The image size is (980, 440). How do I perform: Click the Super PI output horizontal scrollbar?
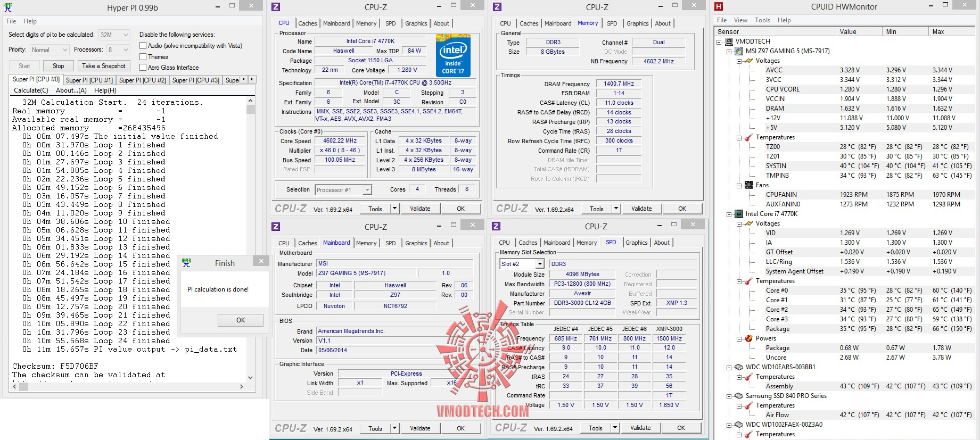[128, 387]
